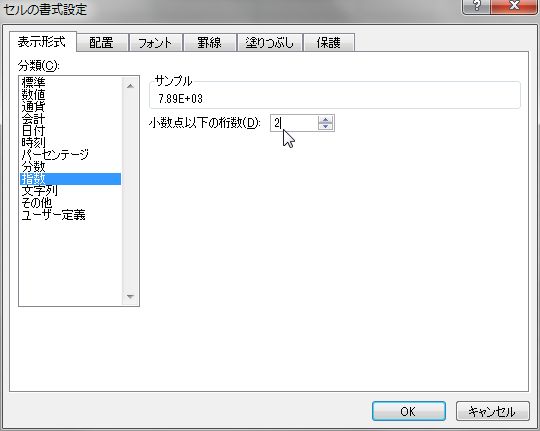Confirm with the OK button

(409, 411)
